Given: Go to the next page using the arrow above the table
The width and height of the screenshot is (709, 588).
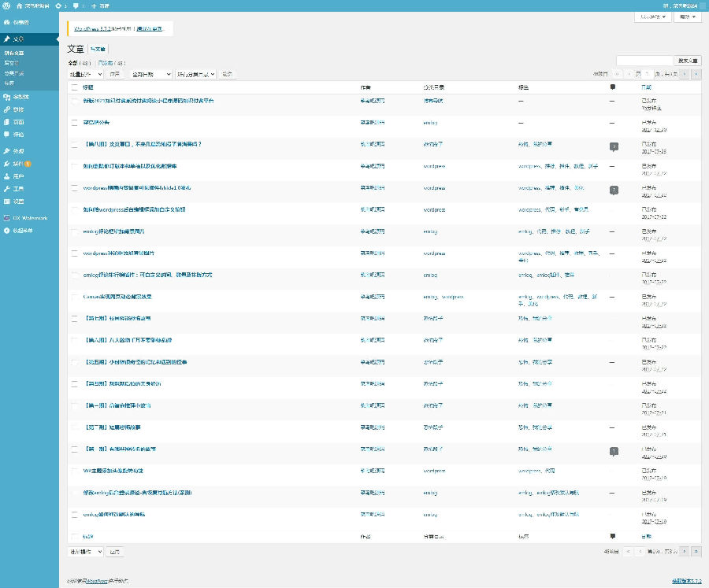Looking at the screenshot, I should click(685, 74).
